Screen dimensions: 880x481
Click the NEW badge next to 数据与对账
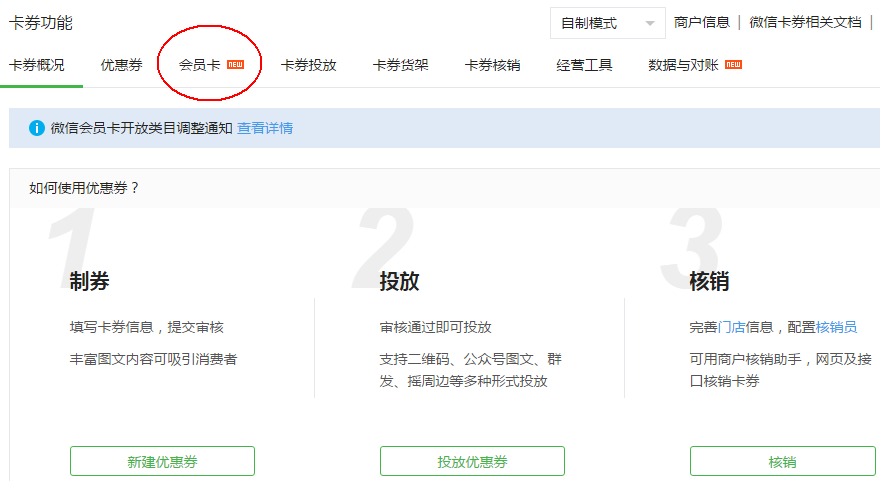[733, 65]
